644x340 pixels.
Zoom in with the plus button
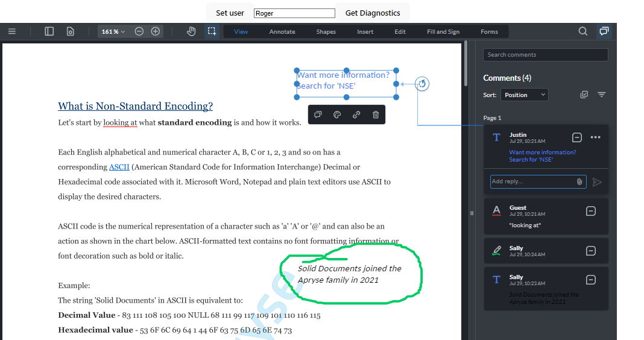(155, 31)
